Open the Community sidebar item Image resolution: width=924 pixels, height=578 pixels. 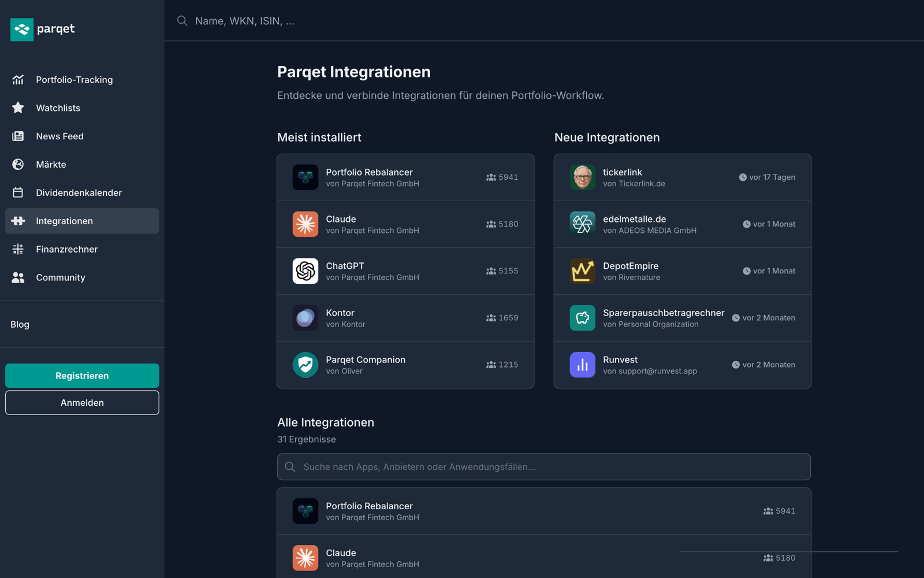click(82, 277)
